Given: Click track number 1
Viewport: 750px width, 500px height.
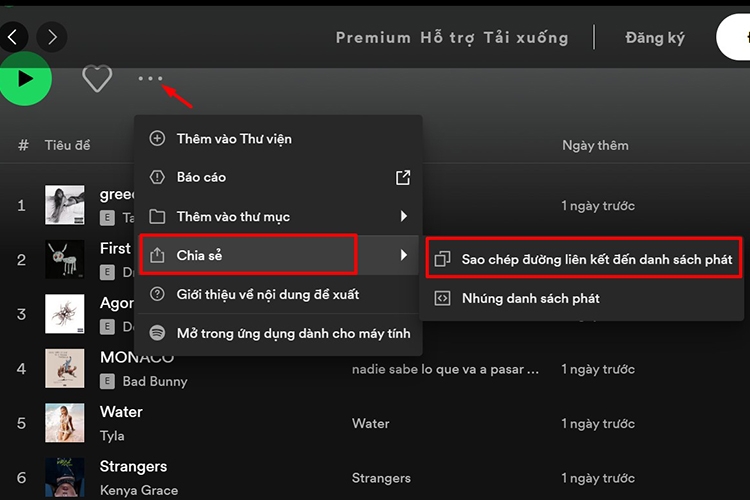Looking at the screenshot, I should coord(21,206).
